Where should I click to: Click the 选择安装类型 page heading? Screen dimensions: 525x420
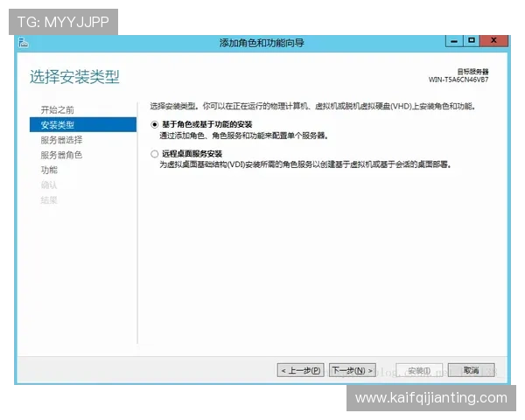[x=74, y=77]
